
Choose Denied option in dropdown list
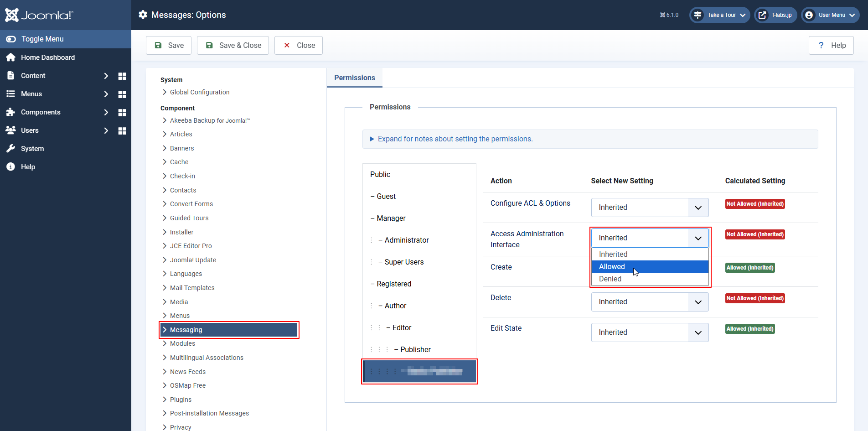(x=610, y=279)
